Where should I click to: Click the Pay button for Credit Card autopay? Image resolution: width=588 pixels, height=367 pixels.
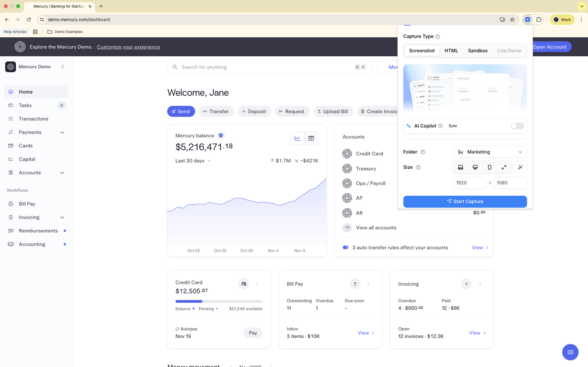(x=253, y=333)
